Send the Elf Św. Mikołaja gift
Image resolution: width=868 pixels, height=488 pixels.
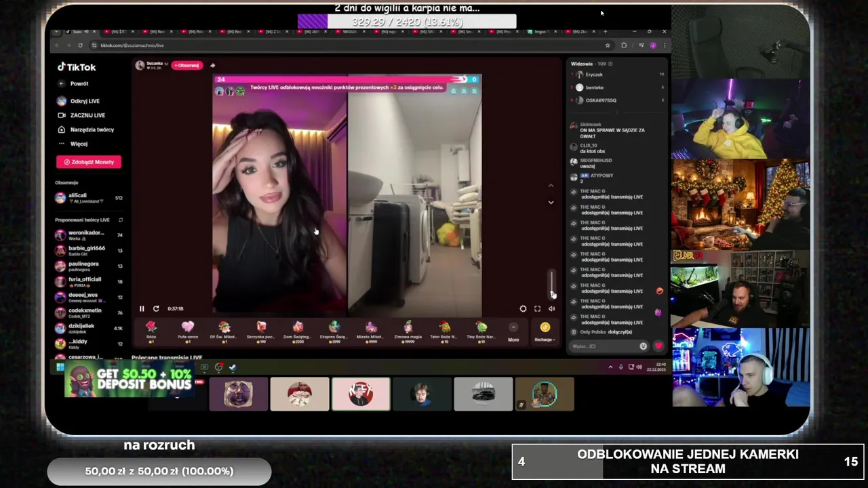coord(224,331)
